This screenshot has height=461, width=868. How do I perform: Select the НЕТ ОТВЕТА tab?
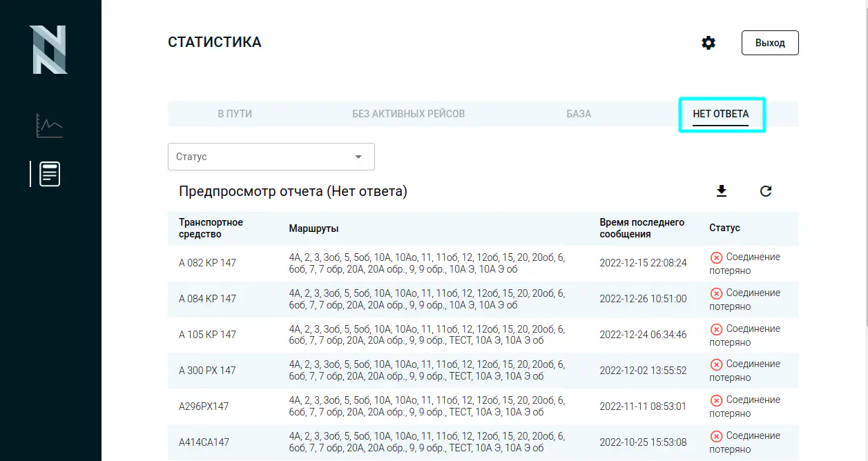pyautogui.click(x=720, y=114)
